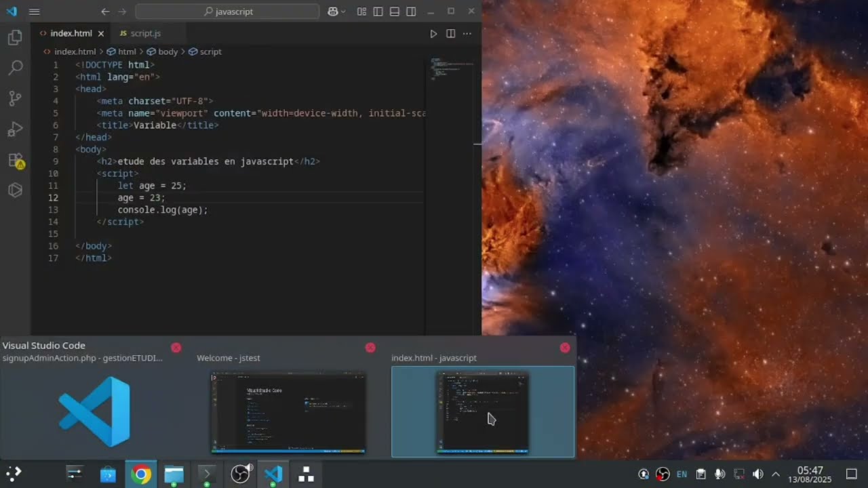This screenshot has width=868, height=488.
Task: Close the 'Welcome - jstest' window preview
Action: (370, 348)
